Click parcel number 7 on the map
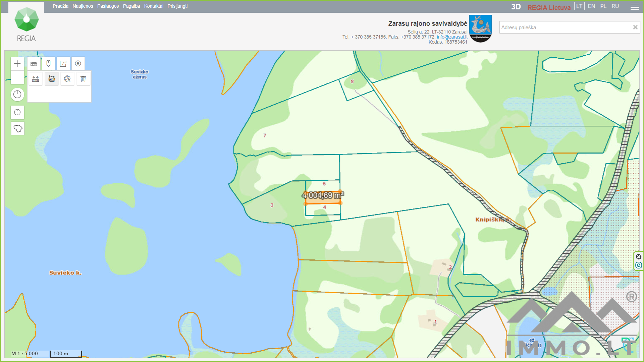 click(265, 135)
